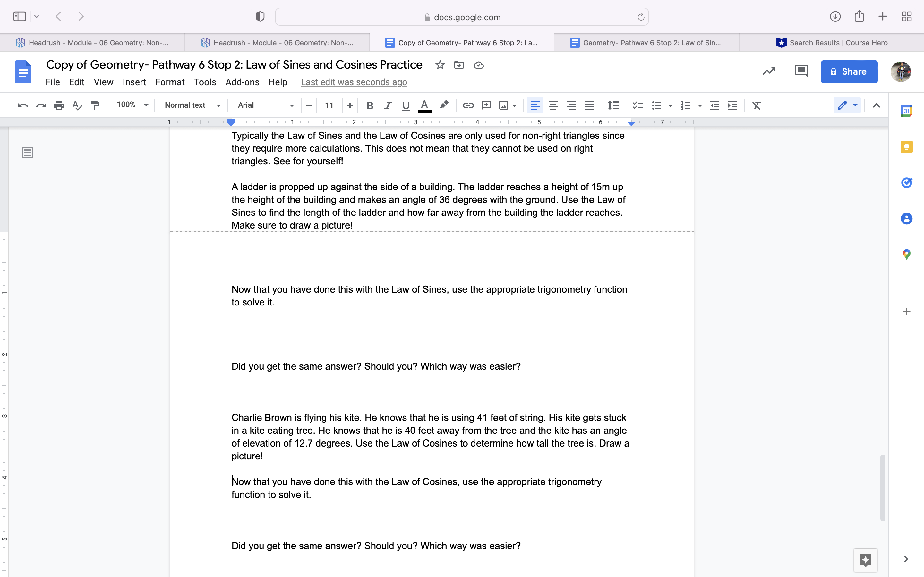Toggle bold formatting

[369, 105]
